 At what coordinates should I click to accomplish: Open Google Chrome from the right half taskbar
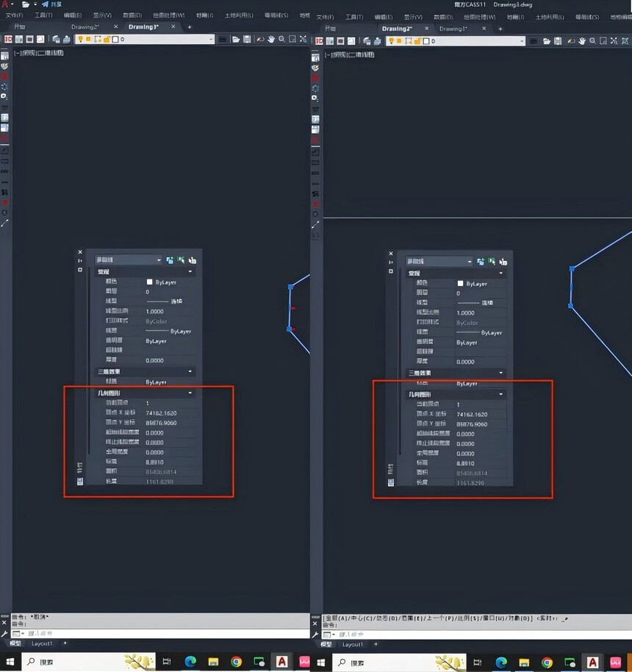(547, 662)
